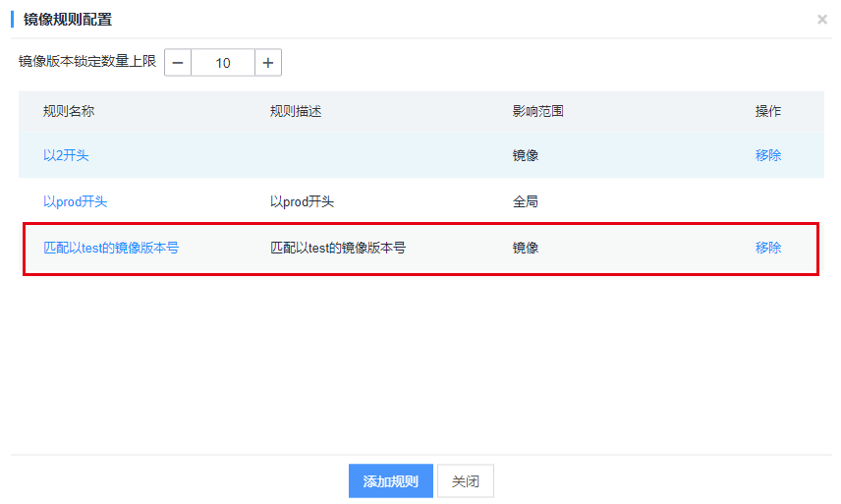The height and width of the screenshot is (504, 841).
Task: Click the 规则名称 column header
Action: pos(69,111)
